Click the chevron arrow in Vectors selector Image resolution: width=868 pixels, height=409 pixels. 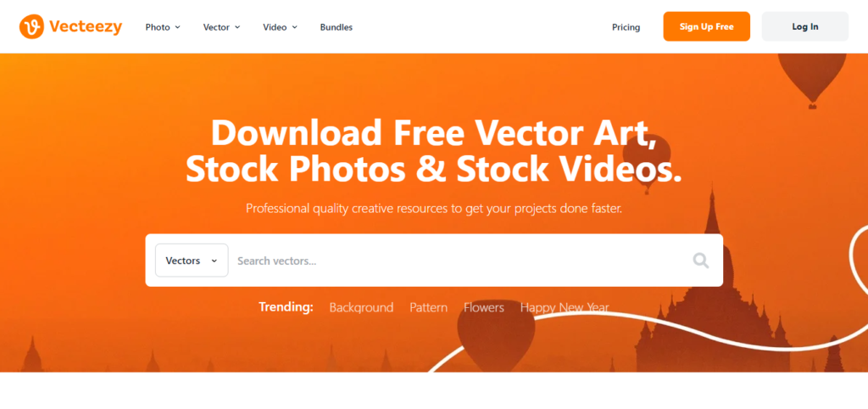pyautogui.click(x=214, y=261)
